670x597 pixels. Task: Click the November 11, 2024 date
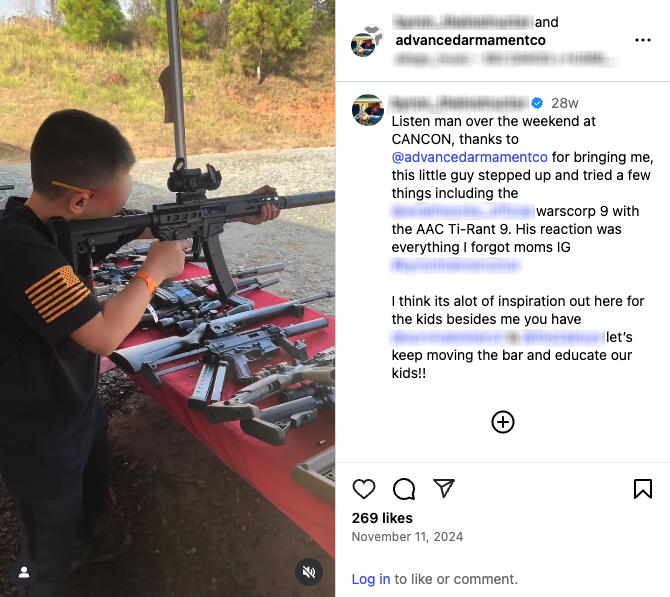(407, 537)
